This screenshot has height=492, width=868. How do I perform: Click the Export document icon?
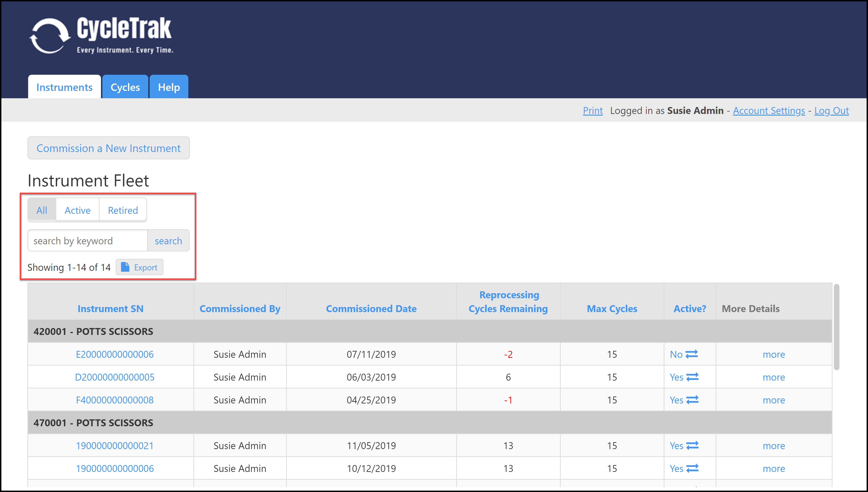(x=125, y=267)
